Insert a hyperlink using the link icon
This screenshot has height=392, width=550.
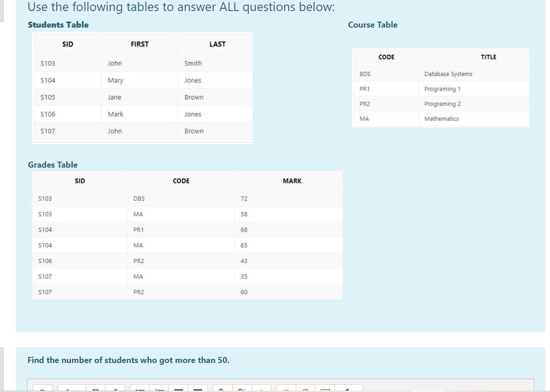pos(222,389)
